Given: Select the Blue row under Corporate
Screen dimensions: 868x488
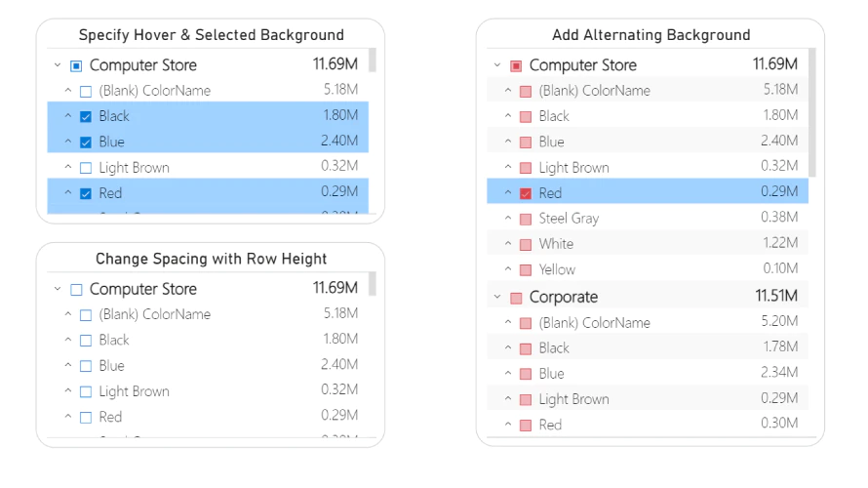Looking at the screenshot, I should click(x=648, y=373).
